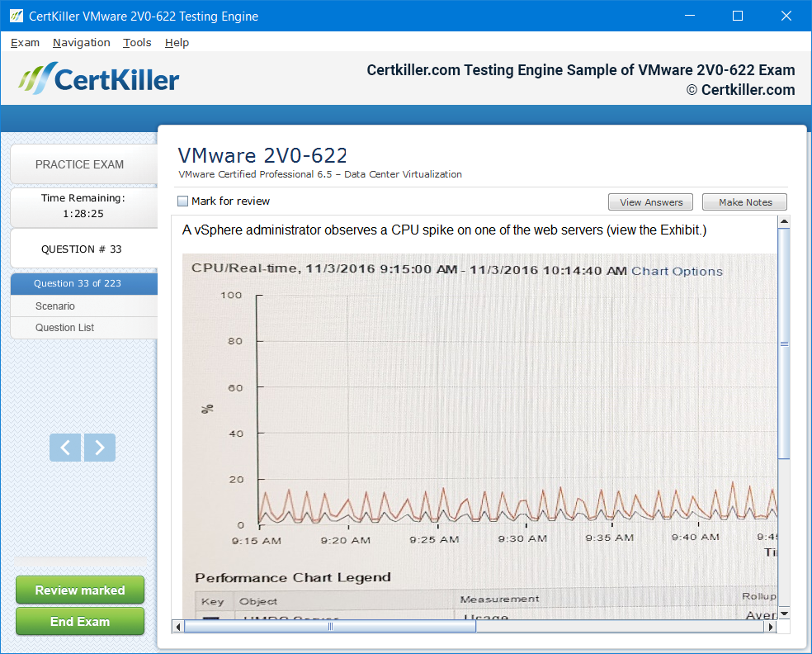Open the Navigation menu
This screenshot has height=654, width=812.
(x=82, y=42)
